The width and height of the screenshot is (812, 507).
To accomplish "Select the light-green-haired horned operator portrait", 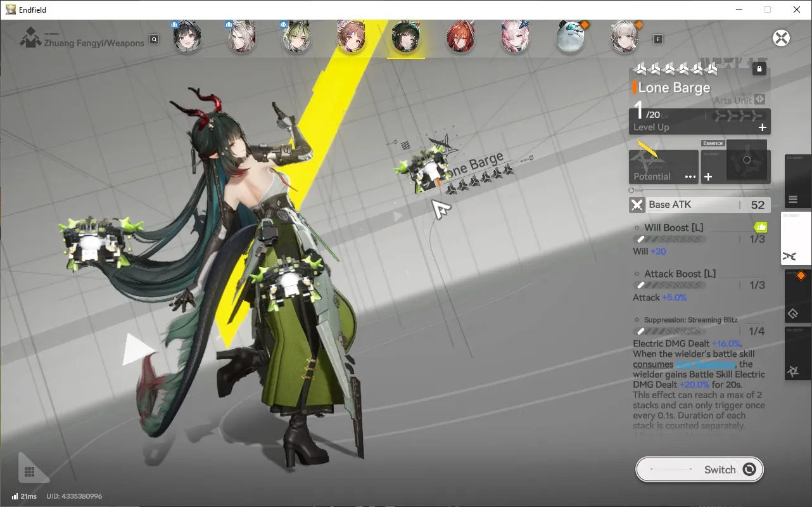I will pos(296,37).
